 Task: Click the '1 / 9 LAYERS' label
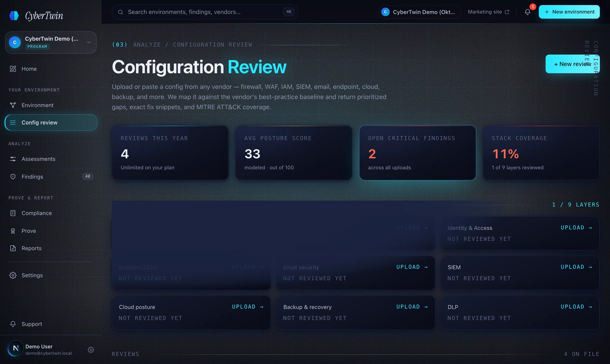575,205
